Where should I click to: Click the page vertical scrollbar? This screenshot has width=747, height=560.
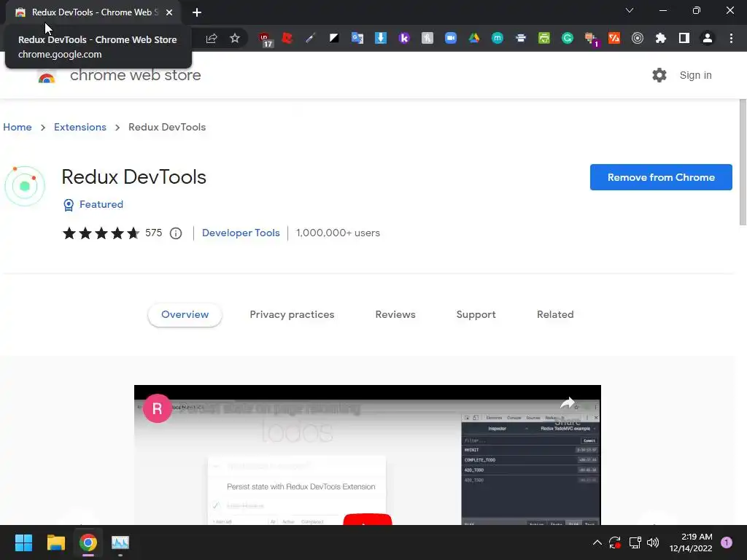pos(743,162)
